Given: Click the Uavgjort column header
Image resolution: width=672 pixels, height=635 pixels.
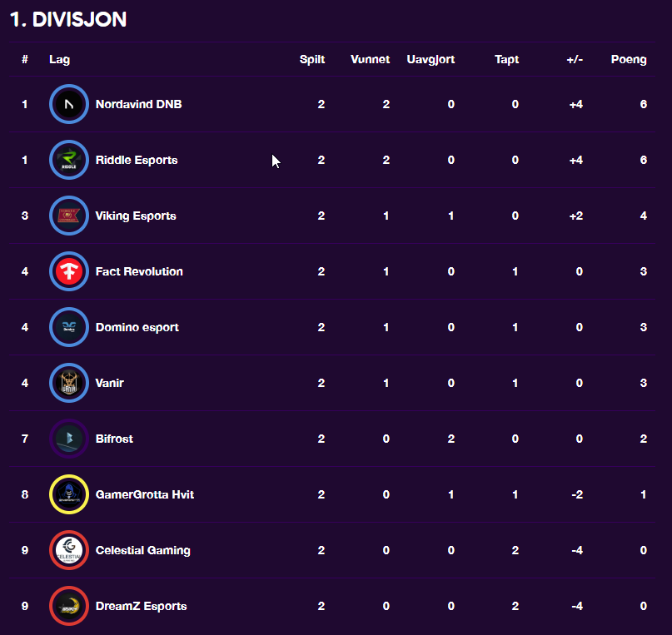Looking at the screenshot, I should coord(431,60).
